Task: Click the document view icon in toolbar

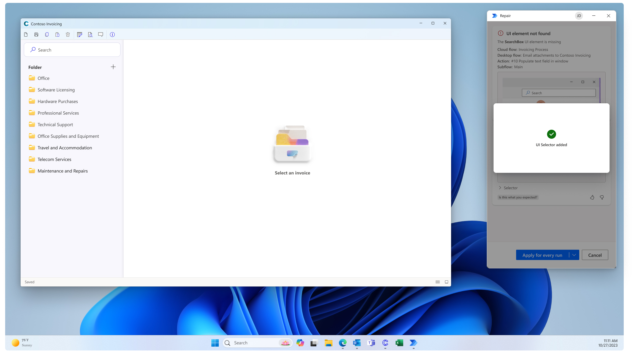Action: coord(90,34)
